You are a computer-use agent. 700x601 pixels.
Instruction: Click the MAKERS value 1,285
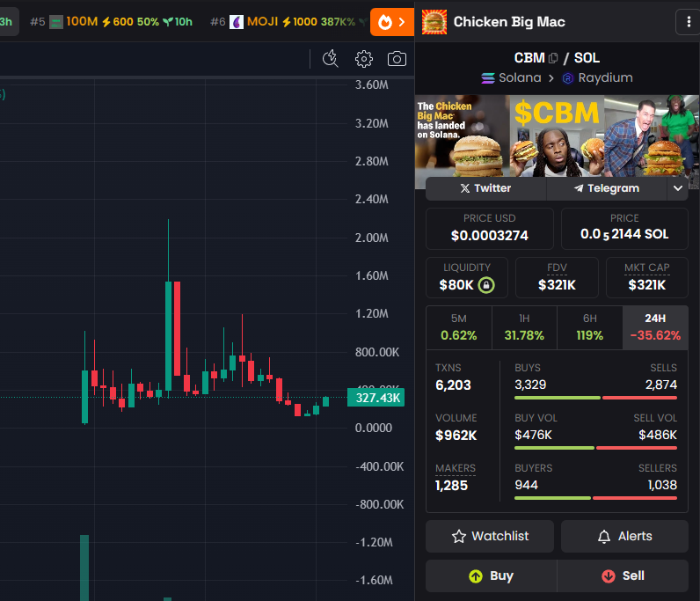point(451,485)
